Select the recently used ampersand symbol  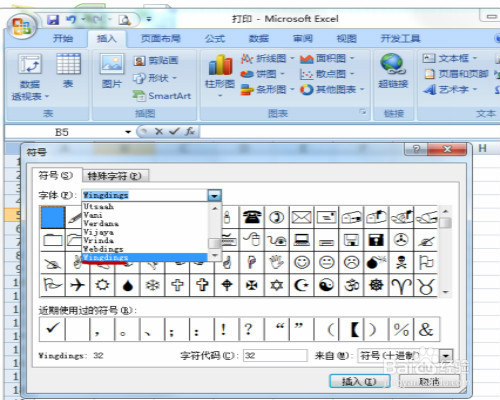(426, 329)
